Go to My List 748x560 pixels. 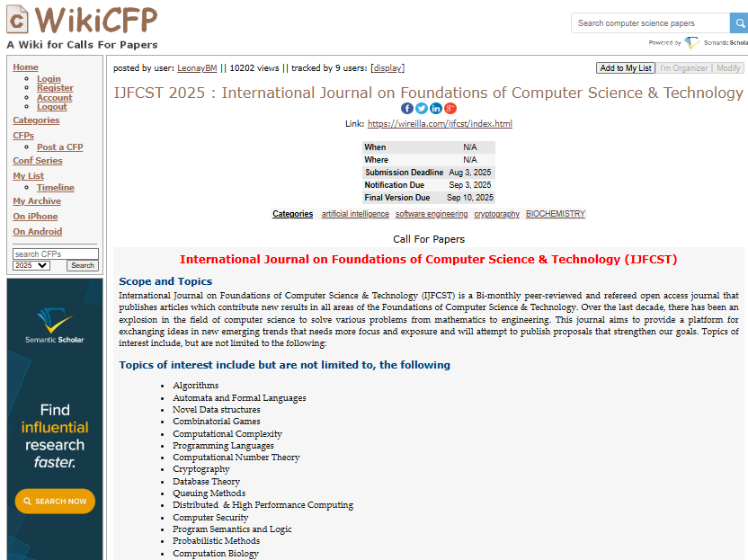(x=28, y=176)
